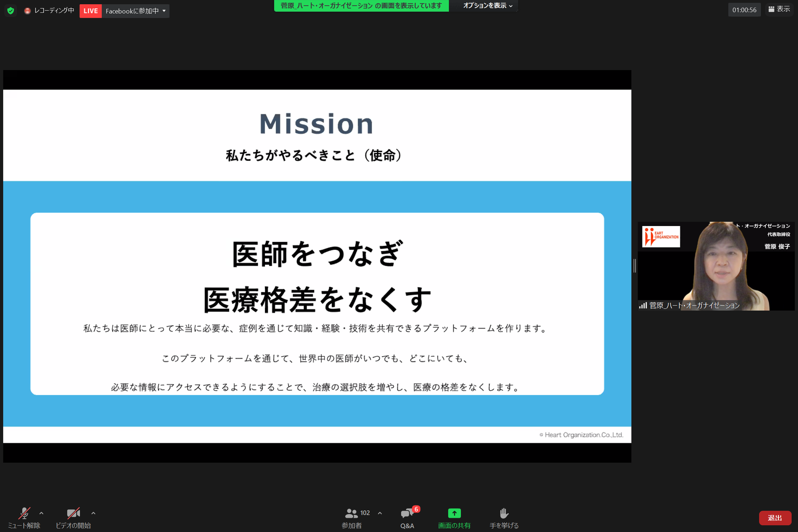Screen dimensions: 798x532
Task: Open the Q&A panel
Action: [x=407, y=514]
